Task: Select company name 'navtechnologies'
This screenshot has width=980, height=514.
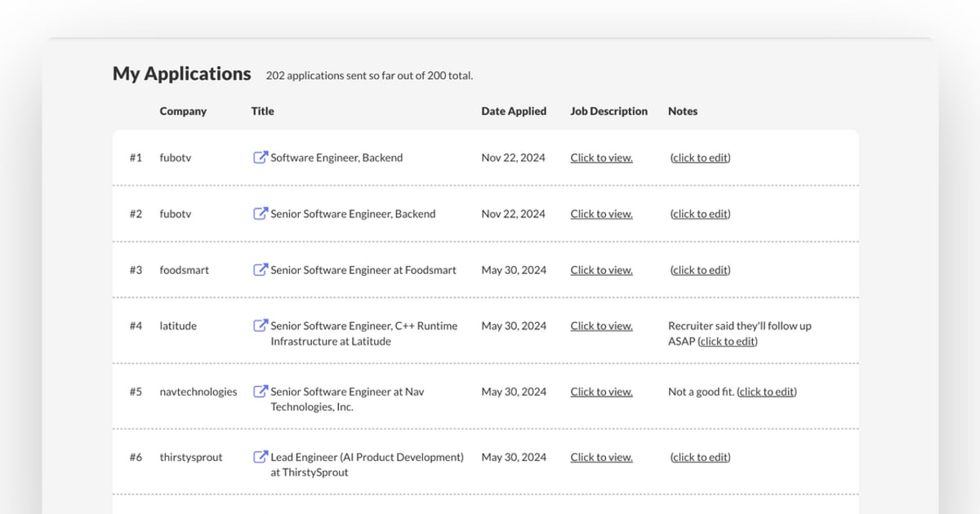Action: tap(198, 392)
